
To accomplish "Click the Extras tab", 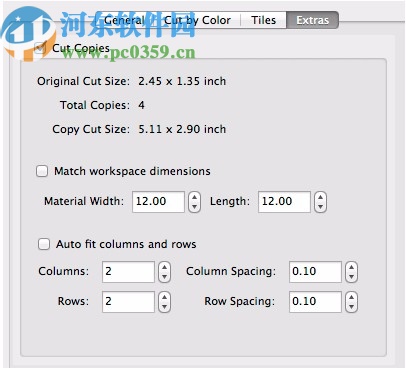I will 312,20.
